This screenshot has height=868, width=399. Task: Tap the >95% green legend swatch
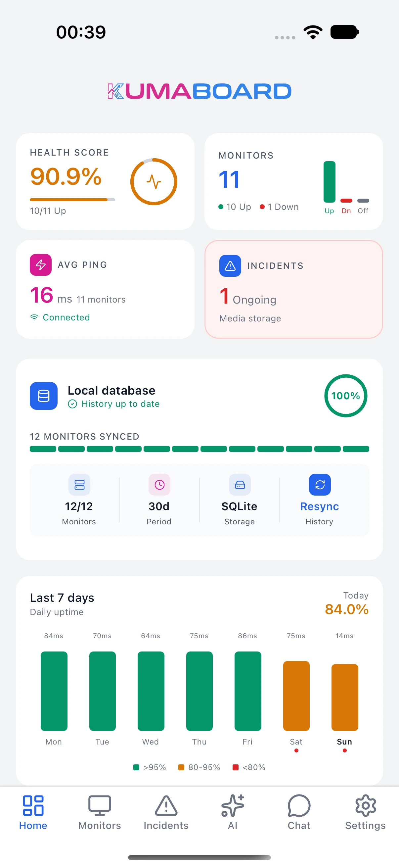click(136, 767)
